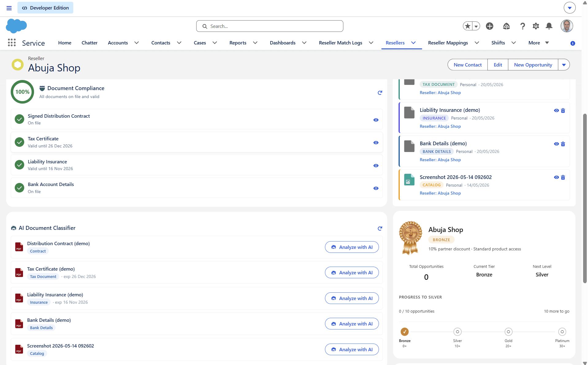Image resolution: width=588 pixels, height=365 pixels.
Task: Delete the Liability Insurance (demo) file
Action: (563, 110)
